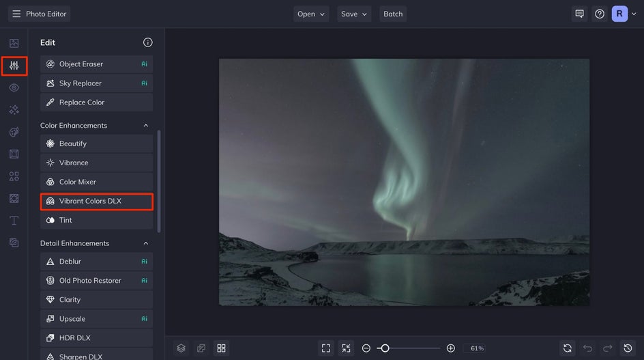The height and width of the screenshot is (360, 644).
Task: Click the Batch button
Action: coord(393,14)
